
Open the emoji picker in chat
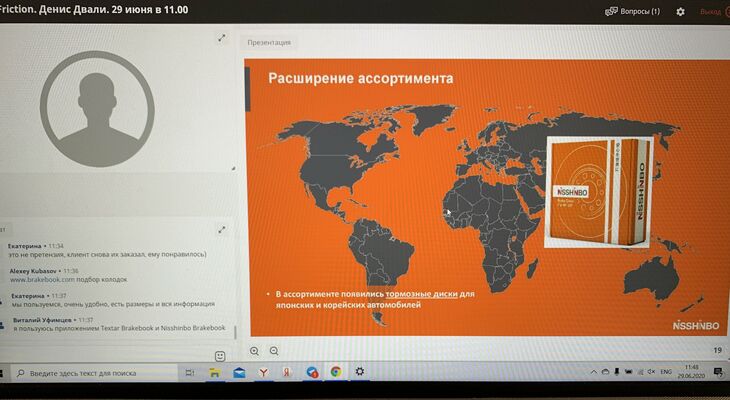pos(220,356)
